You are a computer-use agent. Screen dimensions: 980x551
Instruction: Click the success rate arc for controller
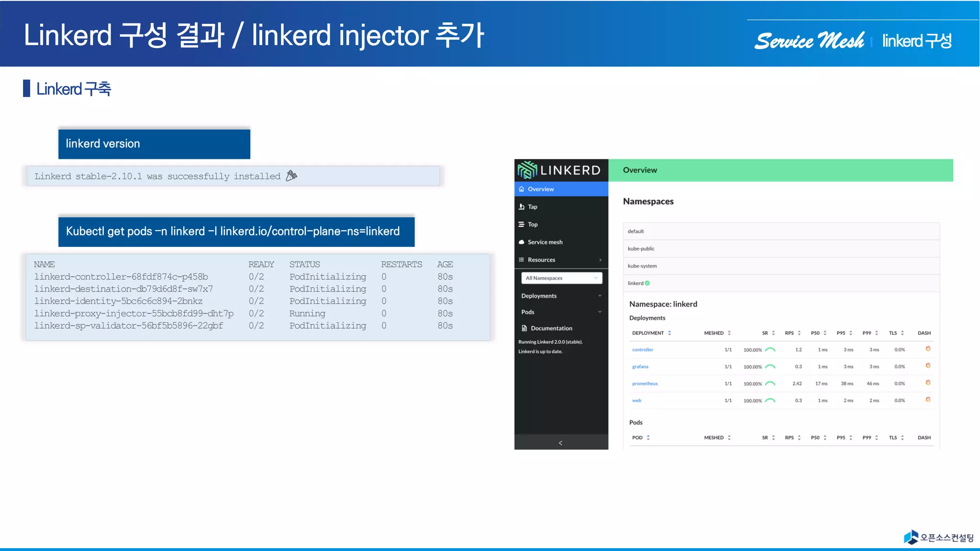[x=770, y=350]
